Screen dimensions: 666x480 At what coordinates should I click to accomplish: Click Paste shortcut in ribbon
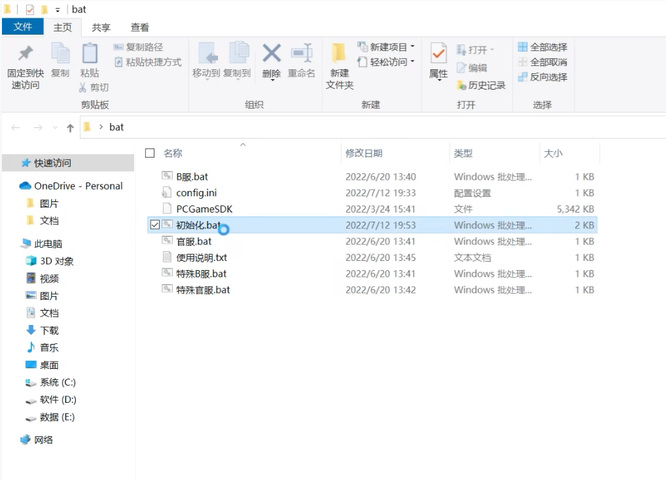pyautogui.click(x=148, y=62)
